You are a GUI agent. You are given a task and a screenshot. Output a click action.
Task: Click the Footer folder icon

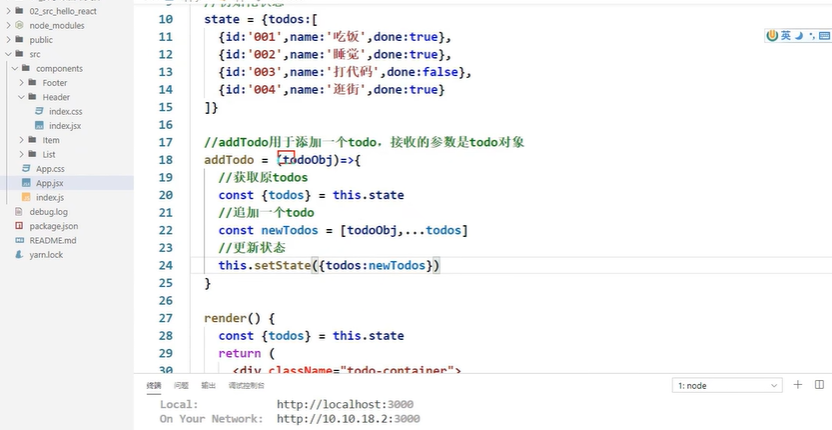coord(32,83)
